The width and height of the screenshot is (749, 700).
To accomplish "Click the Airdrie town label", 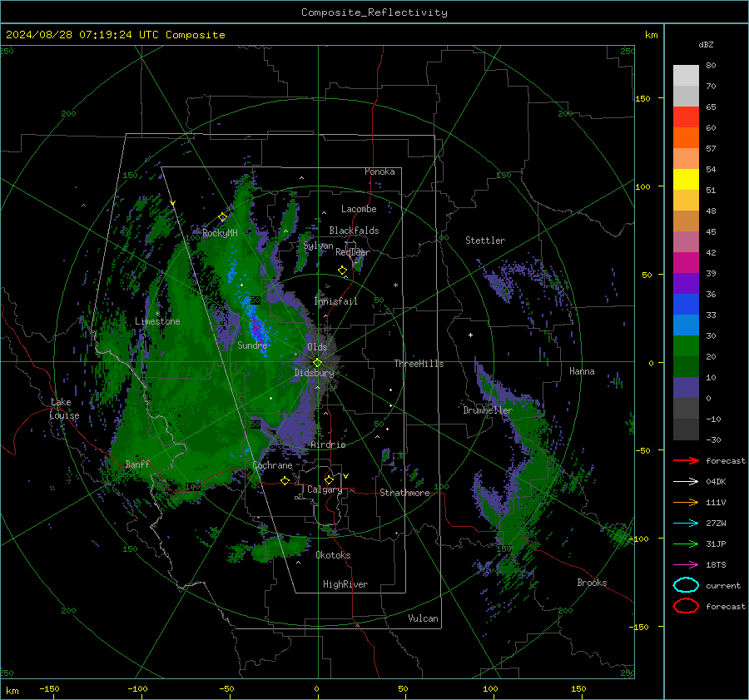I will [328, 444].
